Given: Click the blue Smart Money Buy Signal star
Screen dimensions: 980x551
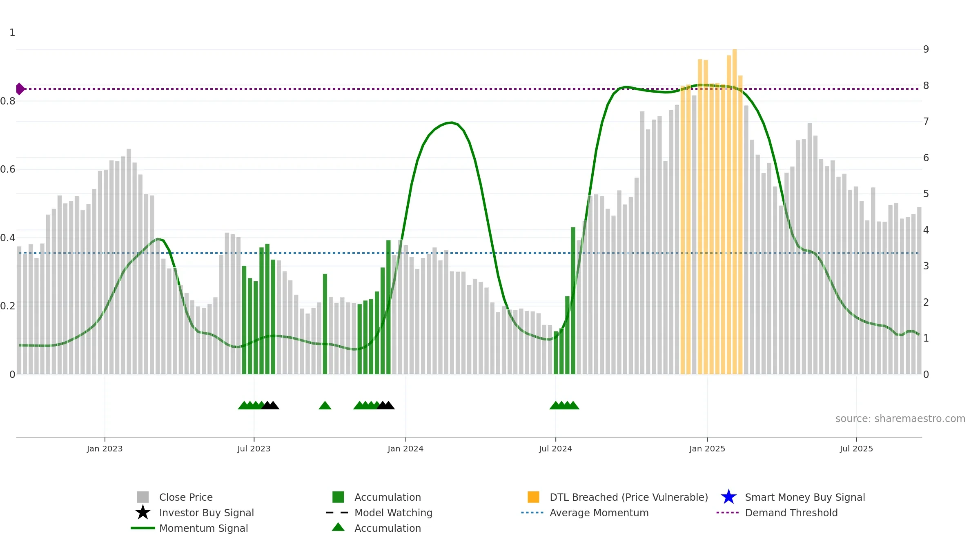Looking at the screenshot, I should point(728,497).
